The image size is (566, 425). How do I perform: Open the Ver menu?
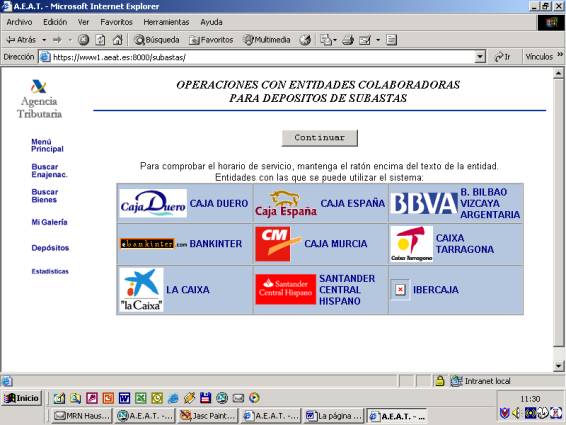pos(83,22)
